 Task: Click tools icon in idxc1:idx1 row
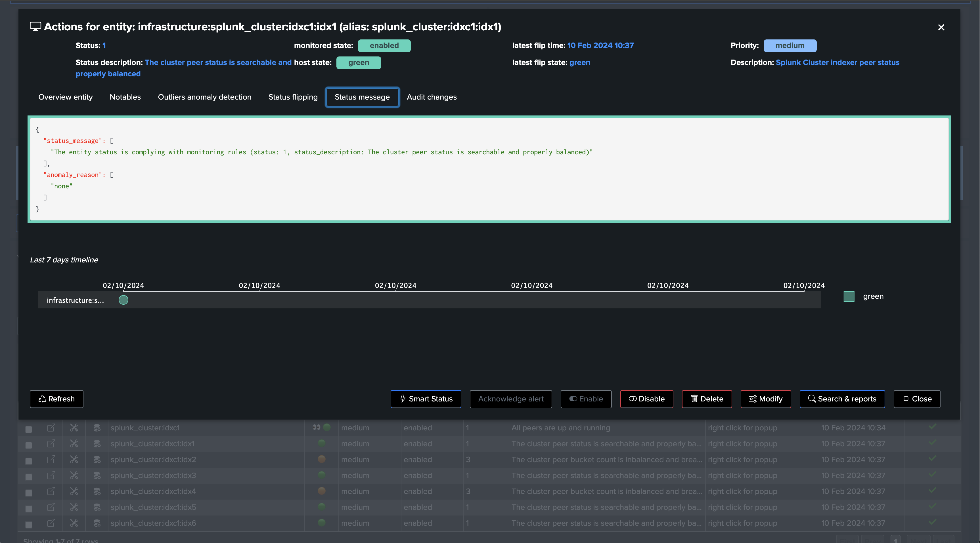coord(74,443)
